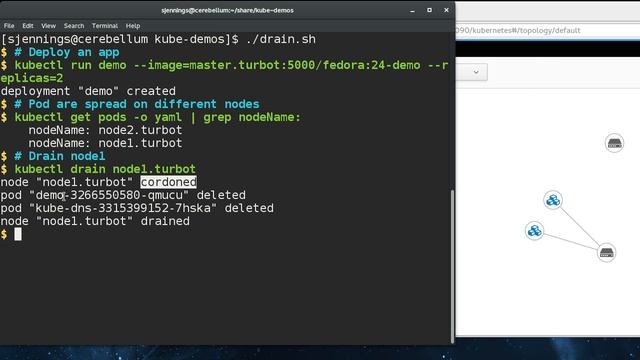Click the "# Pod are spread on different nodes" comment
Image resolution: width=640 pixels, height=360 pixels.
pos(137,104)
